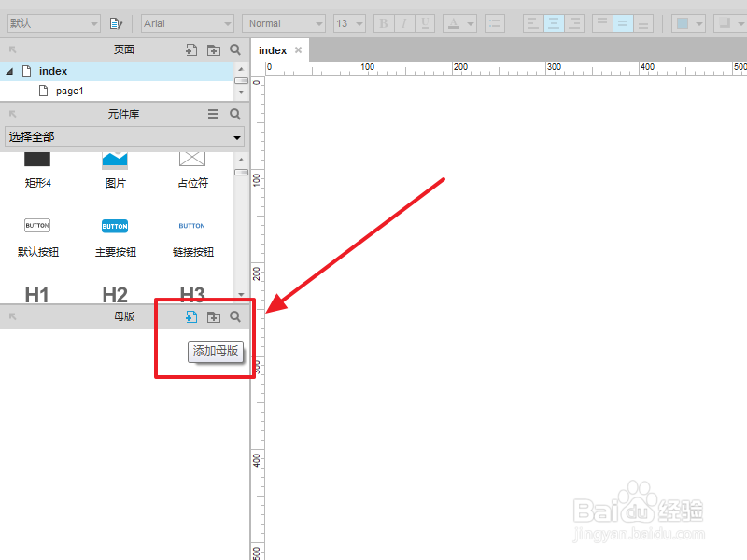Click widget library scrollbar up arrow
Screen dimensions: 747x560
click(x=242, y=160)
